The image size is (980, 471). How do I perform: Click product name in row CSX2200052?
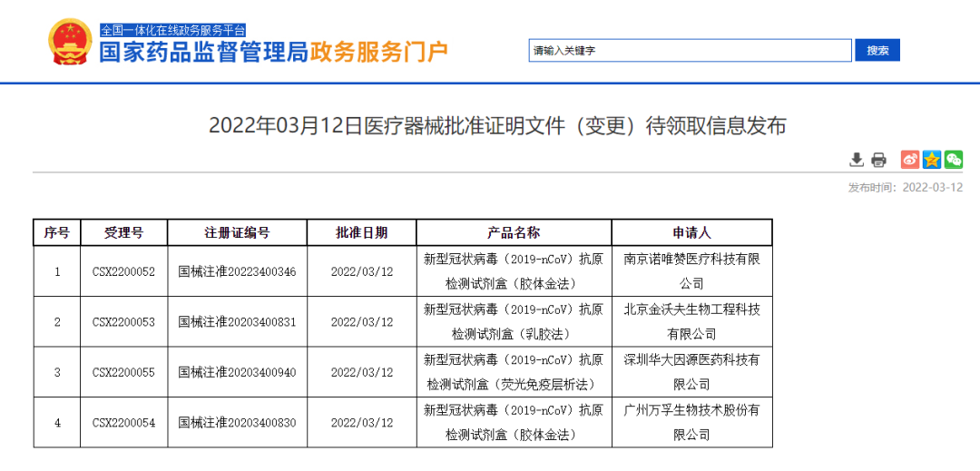513,271
